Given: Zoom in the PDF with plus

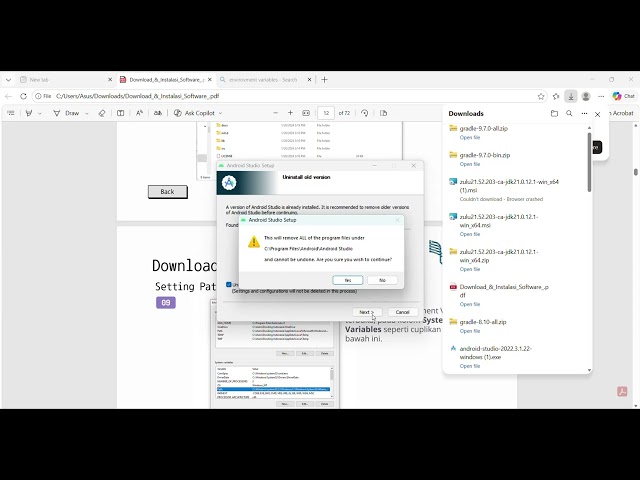Looking at the screenshot, I should (x=290, y=113).
